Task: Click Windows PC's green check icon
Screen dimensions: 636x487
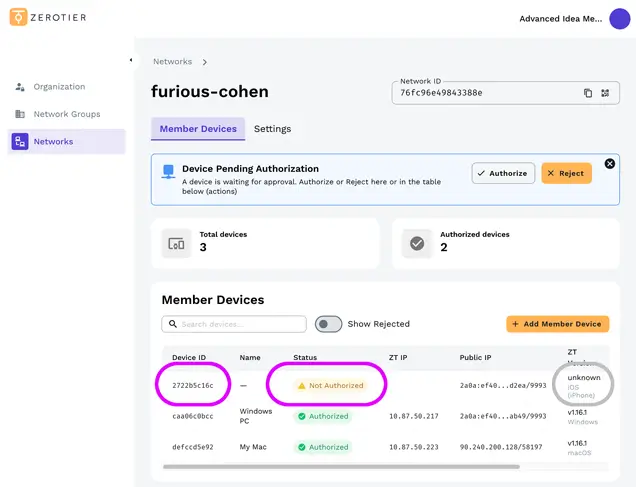Action: click(301, 416)
